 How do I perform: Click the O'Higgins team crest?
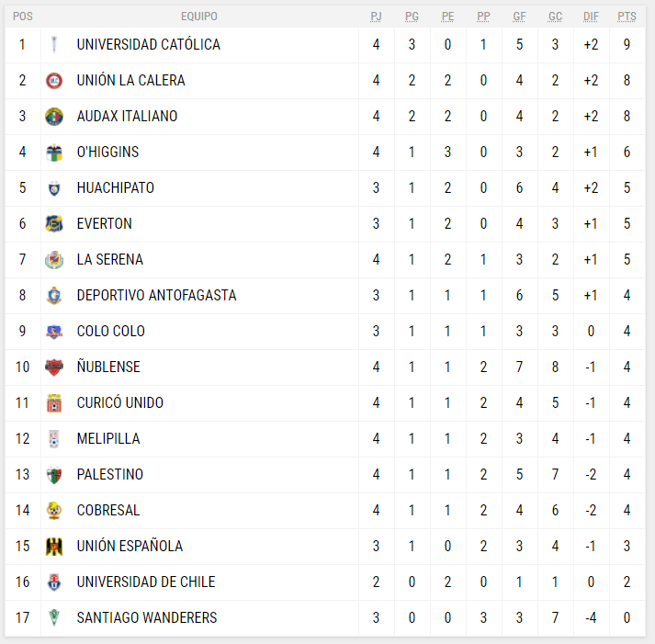click(x=54, y=152)
